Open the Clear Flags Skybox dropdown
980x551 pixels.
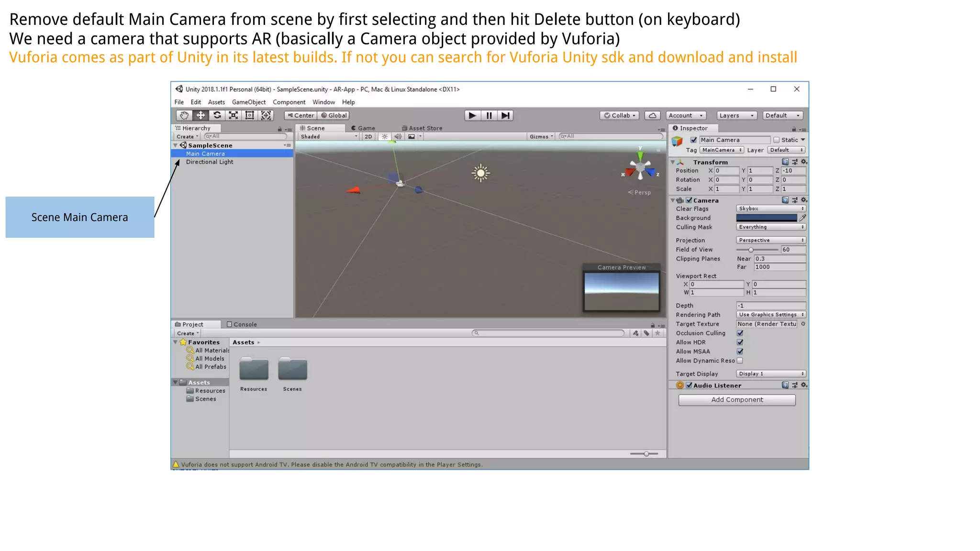[x=771, y=209]
